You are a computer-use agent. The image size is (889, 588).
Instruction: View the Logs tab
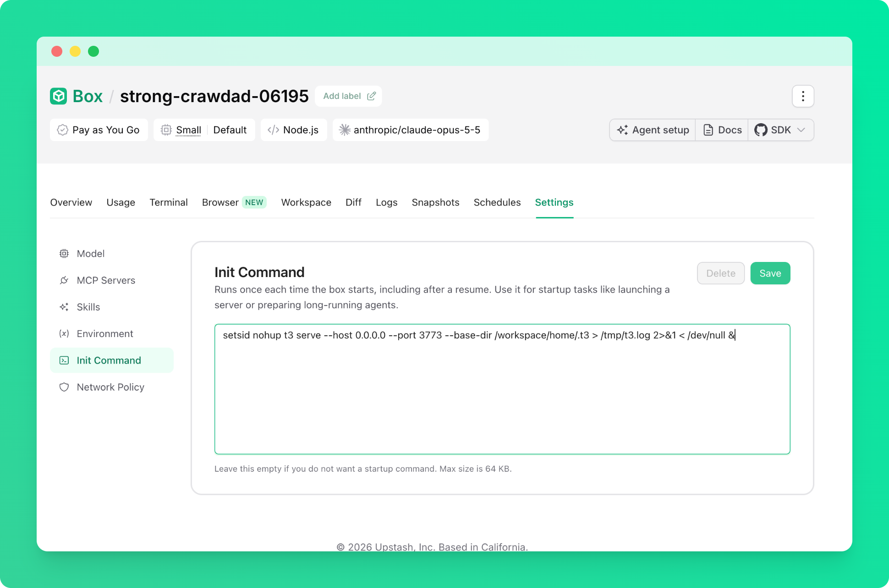click(387, 202)
